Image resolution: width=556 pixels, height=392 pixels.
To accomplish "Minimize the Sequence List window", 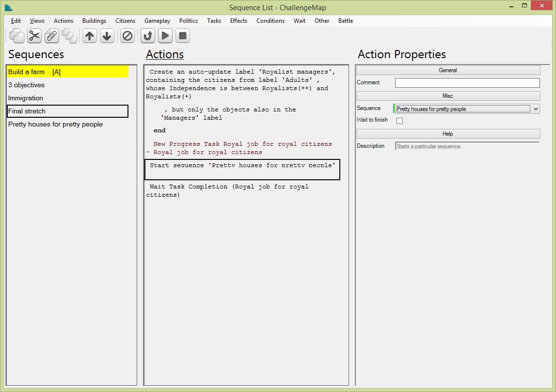I will point(511,6).
